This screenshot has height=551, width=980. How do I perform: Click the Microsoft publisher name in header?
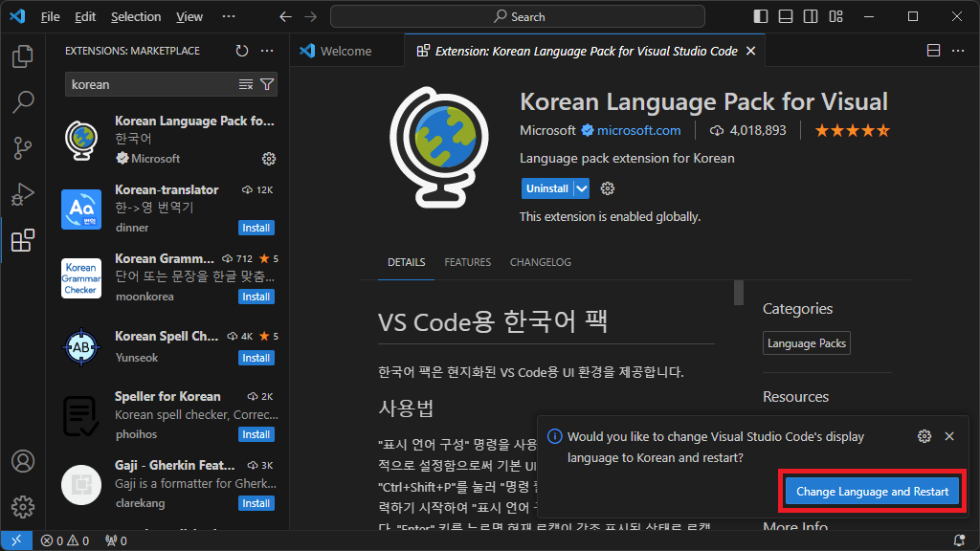(x=547, y=130)
